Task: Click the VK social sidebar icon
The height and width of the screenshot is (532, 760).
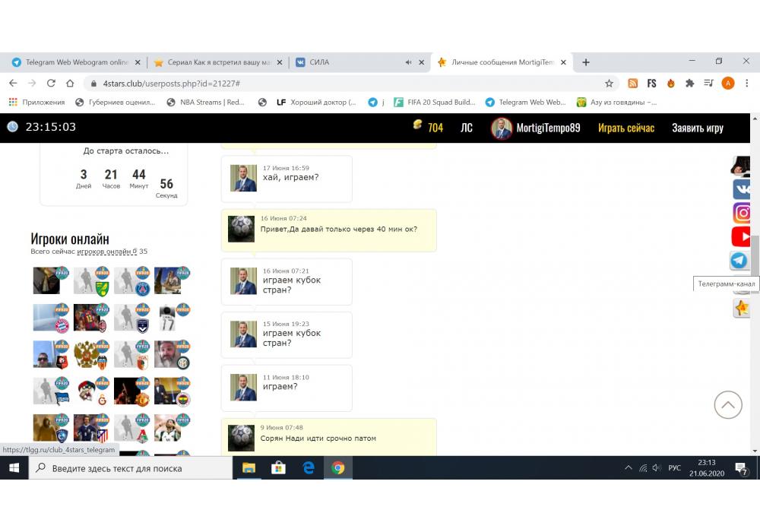Action: [x=741, y=189]
